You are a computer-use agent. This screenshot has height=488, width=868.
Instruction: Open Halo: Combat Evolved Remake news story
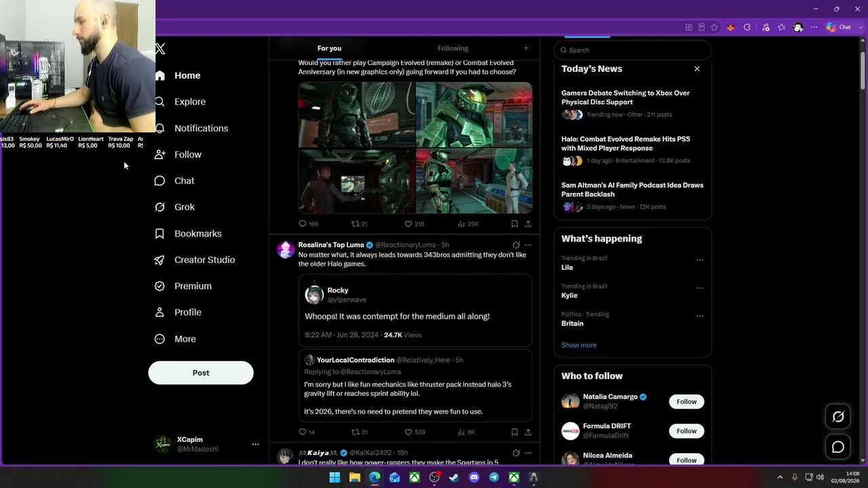633,151
